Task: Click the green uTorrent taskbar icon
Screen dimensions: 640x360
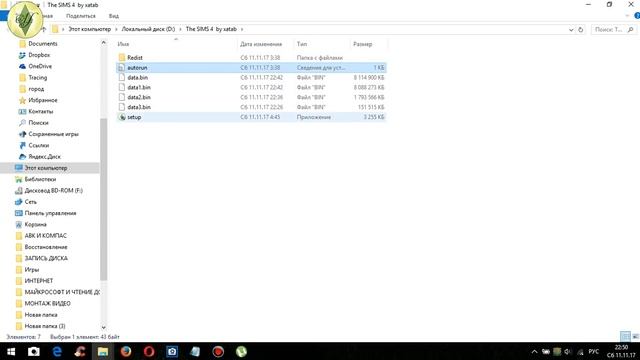Action: coord(241,351)
